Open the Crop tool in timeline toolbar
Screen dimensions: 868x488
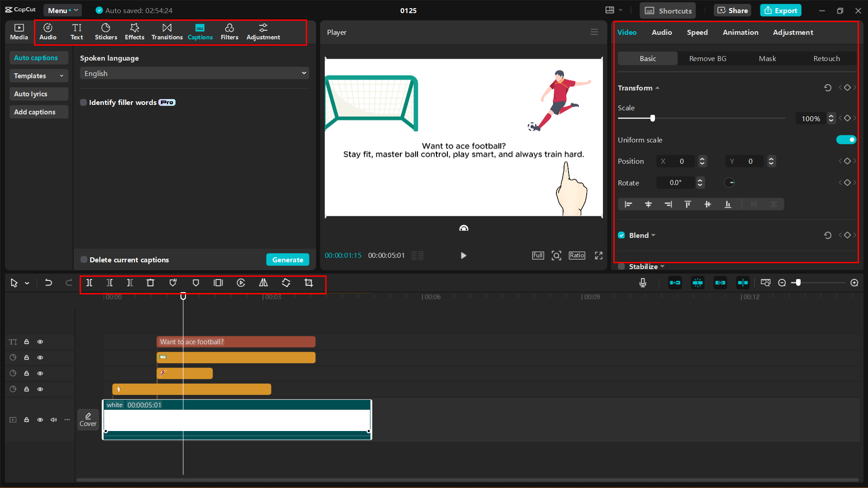[308, 283]
